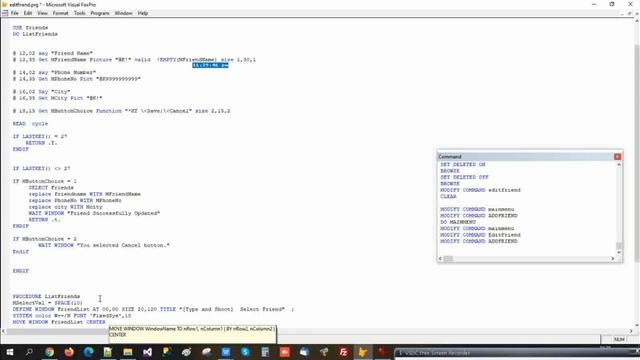Click the editor vertical scrollbar thumb
This screenshot has height=360, width=640.
coord(637,153)
